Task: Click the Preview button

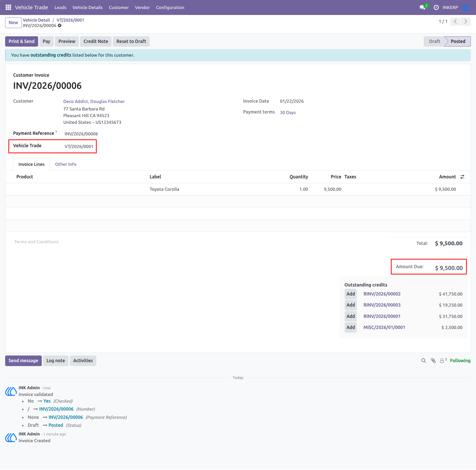Action: (x=67, y=41)
